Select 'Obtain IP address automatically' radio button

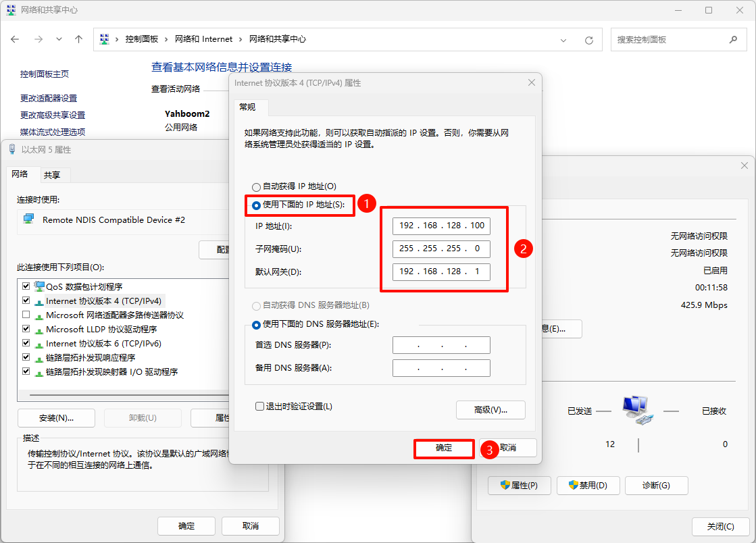click(x=256, y=187)
